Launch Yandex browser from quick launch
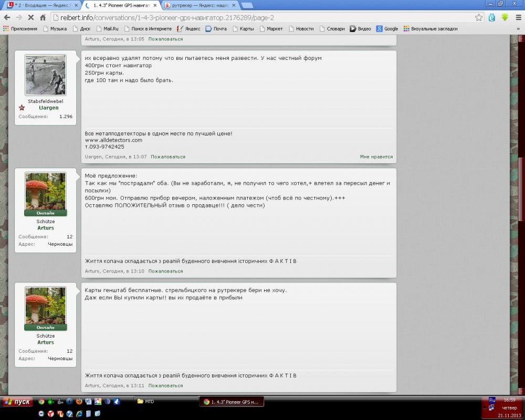The height and width of the screenshot is (420, 525). [x=50, y=414]
